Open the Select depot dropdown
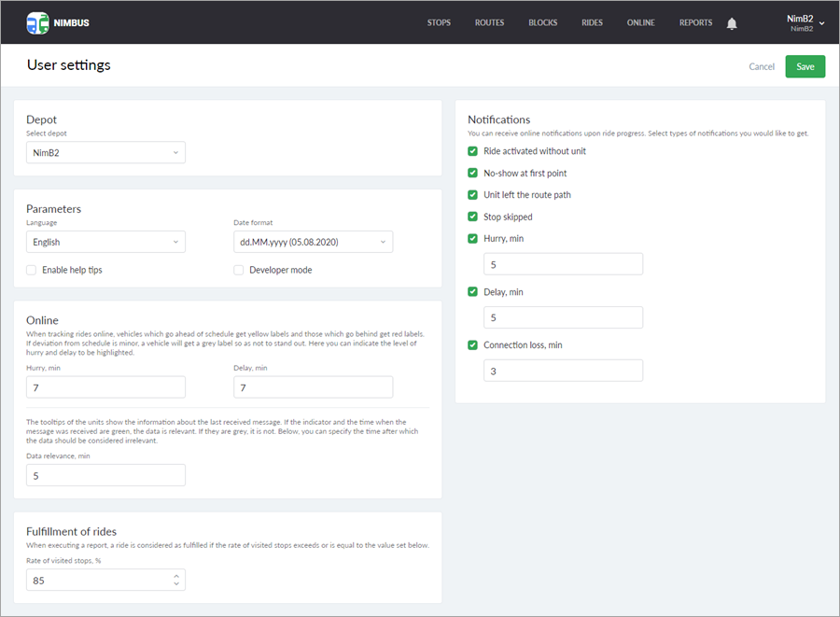Viewport: 840px width, 617px height. tap(105, 152)
